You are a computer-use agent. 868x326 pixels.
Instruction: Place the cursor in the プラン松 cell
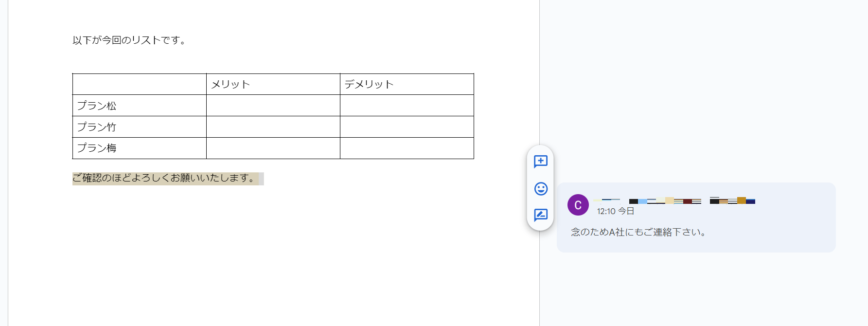point(139,106)
